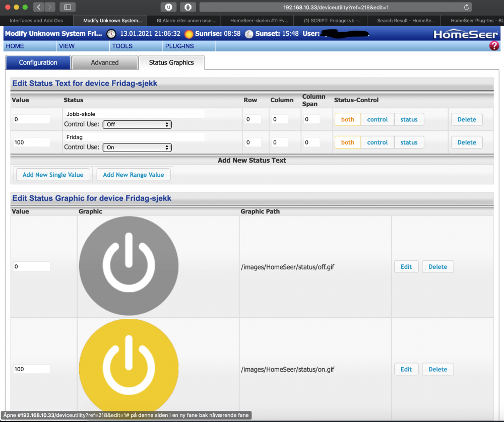This screenshot has width=504, height=422.
Task: Switch to the Advanced tab
Action: coord(105,62)
